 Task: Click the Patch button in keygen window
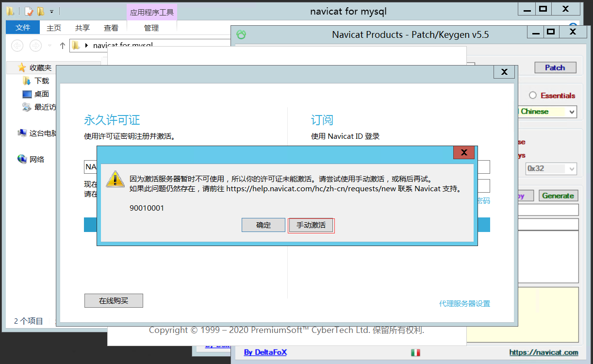point(555,67)
